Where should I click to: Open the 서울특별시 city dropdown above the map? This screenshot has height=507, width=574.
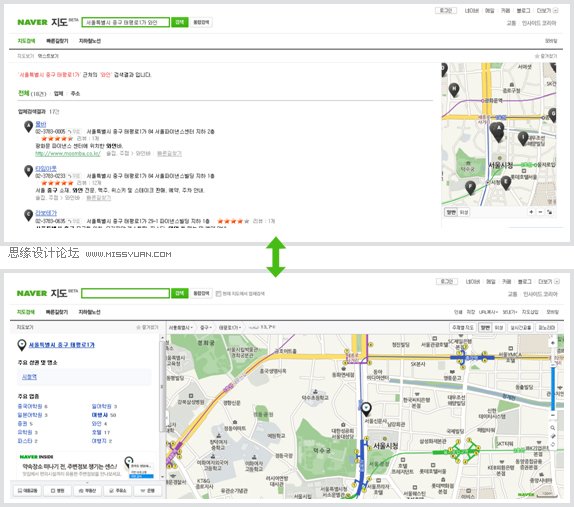pyautogui.click(x=181, y=327)
